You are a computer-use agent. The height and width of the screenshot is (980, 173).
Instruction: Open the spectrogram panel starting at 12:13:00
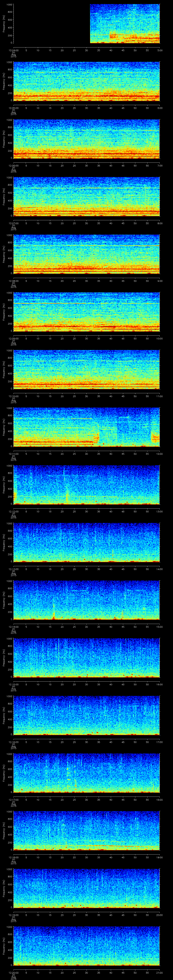tap(87, 543)
